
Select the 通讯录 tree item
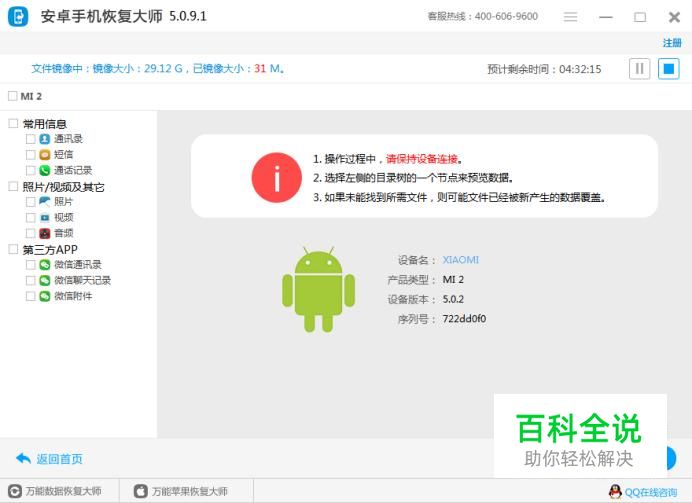click(68, 139)
